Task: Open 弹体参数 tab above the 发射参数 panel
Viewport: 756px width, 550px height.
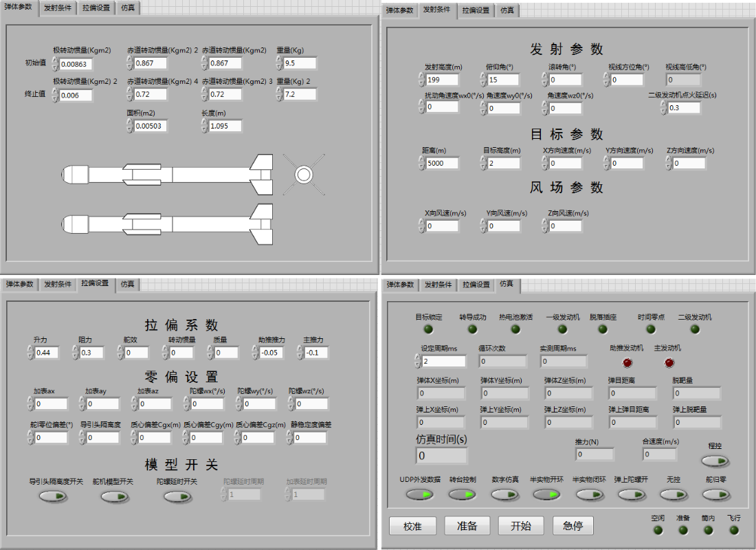Action: click(x=400, y=10)
